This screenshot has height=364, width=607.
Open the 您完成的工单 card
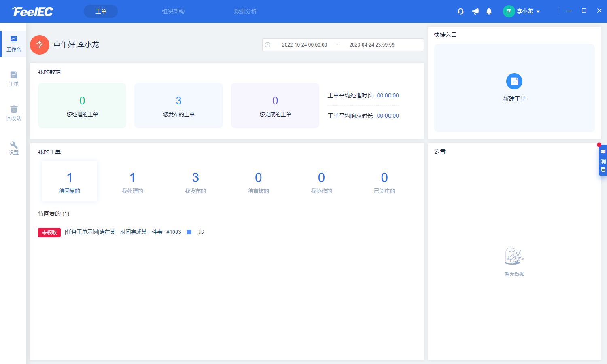tap(275, 106)
